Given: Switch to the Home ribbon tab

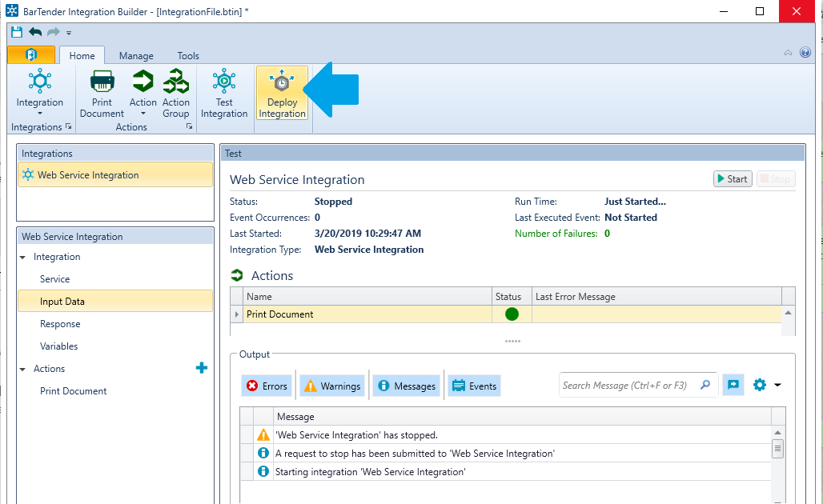Looking at the screenshot, I should pyautogui.click(x=82, y=55).
